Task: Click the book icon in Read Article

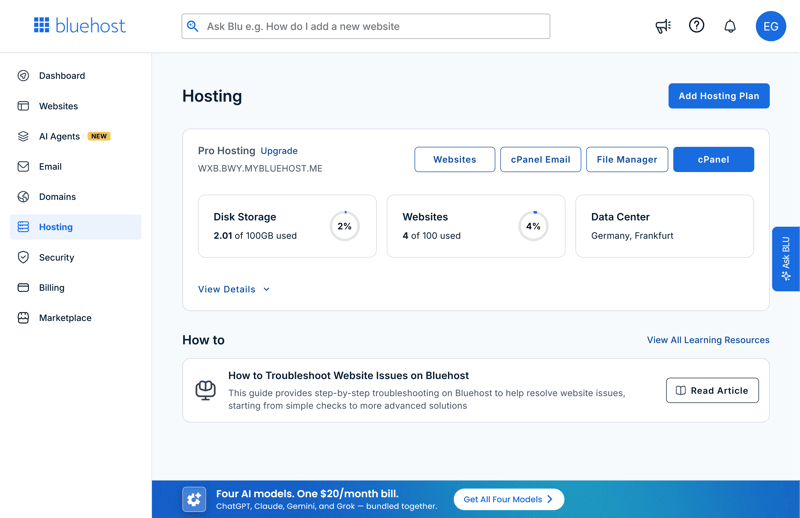Action: pyautogui.click(x=681, y=390)
